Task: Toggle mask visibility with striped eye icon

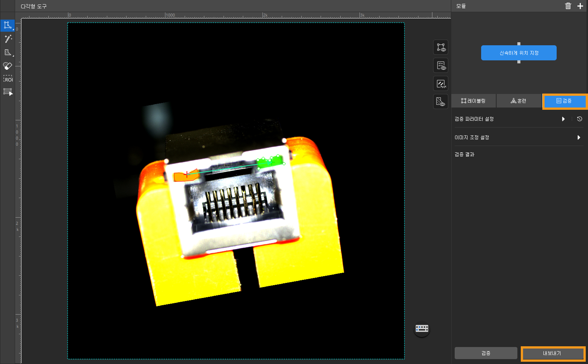Action: point(441,101)
